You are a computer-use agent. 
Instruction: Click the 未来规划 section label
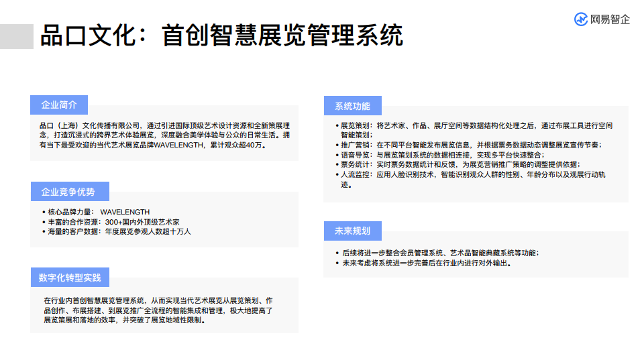(352, 231)
